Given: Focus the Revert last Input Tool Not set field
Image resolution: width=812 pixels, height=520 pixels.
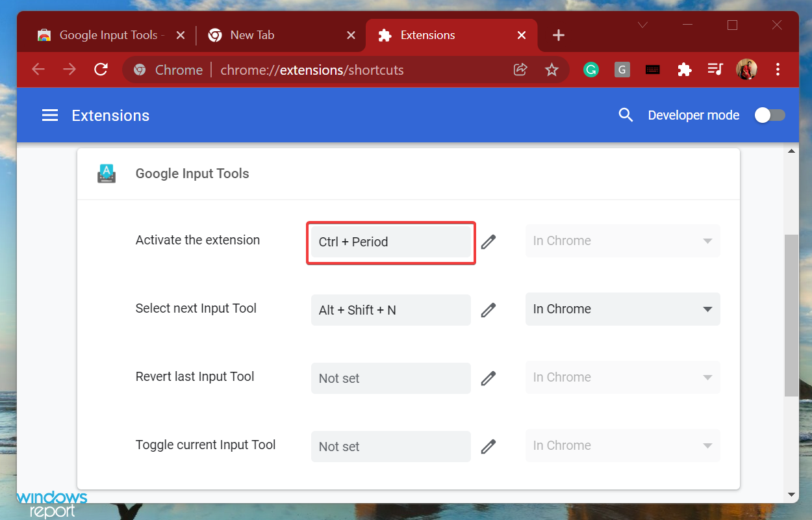Looking at the screenshot, I should click(391, 378).
